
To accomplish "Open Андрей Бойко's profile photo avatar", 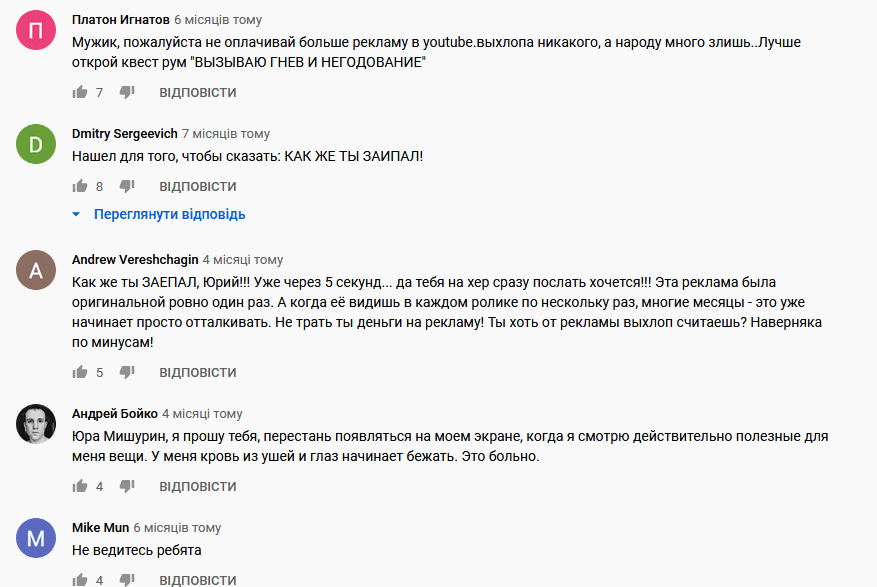I will tap(36, 424).
